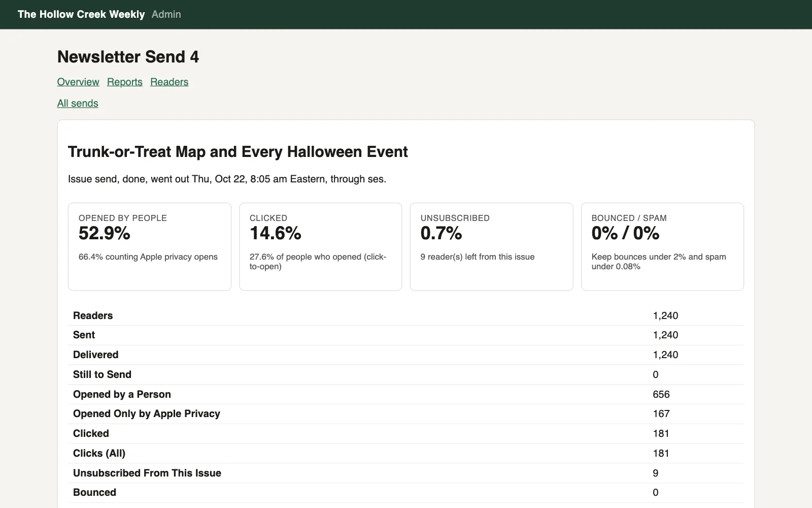
Task: Click the 9 reader(s) left note
Action: pos(478,257)
